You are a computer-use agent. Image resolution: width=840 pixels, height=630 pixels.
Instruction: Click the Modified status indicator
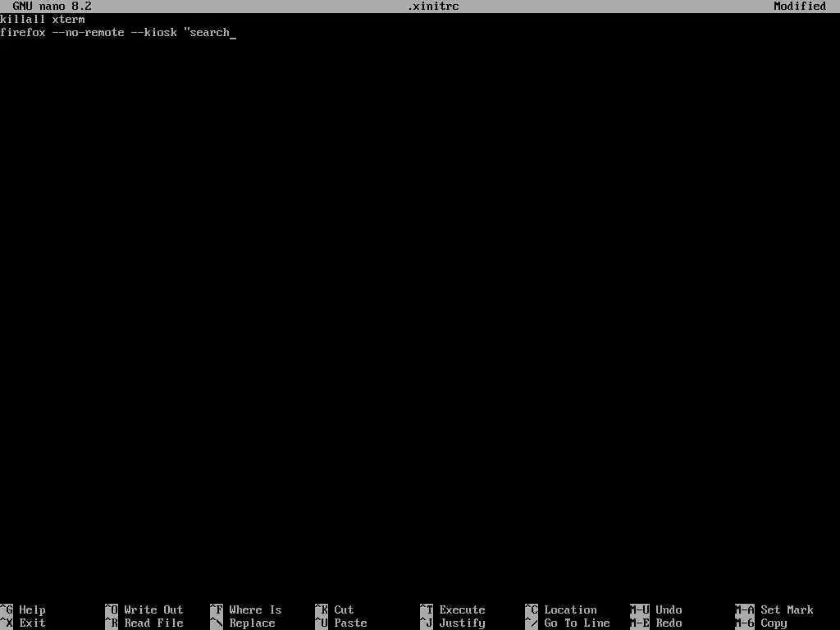click(800, 7)
